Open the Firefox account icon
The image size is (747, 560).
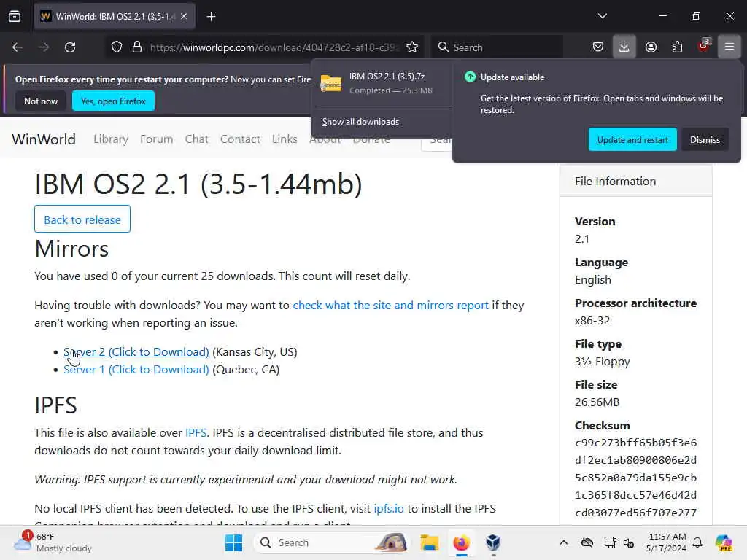pos(651,47)
